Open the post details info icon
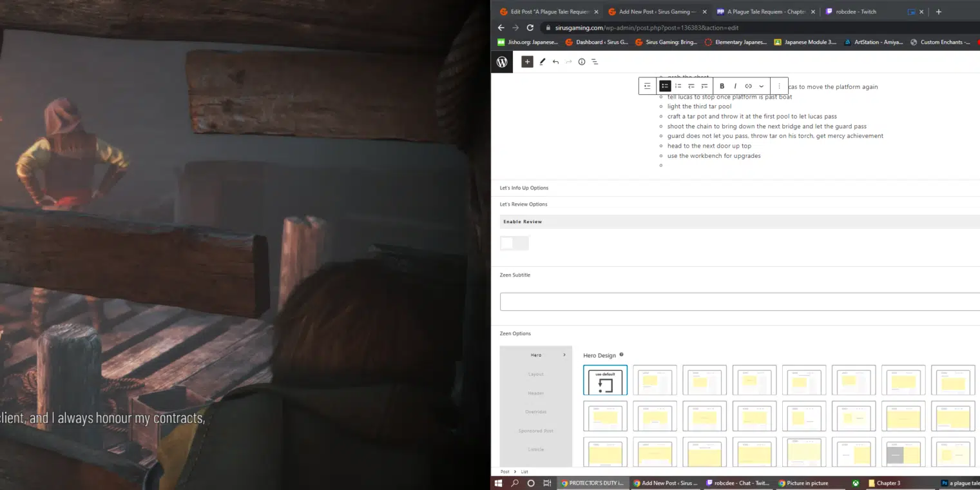 581,62
